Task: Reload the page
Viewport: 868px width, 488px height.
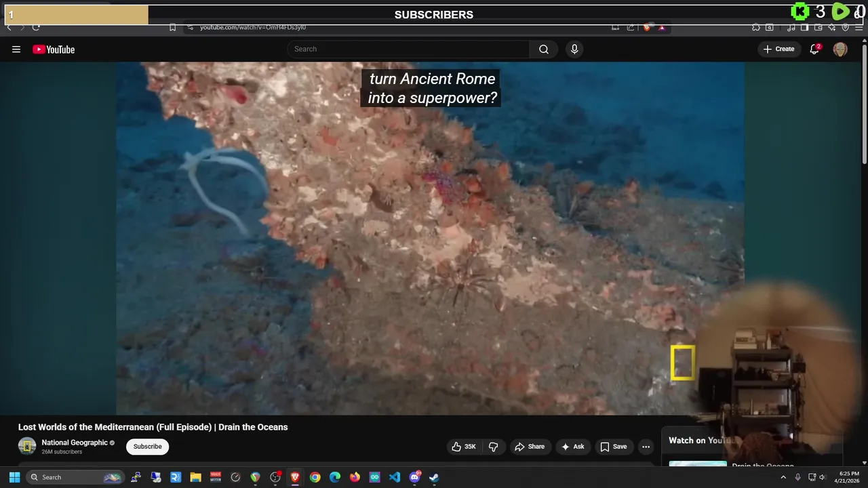Action: coord(36,27)
